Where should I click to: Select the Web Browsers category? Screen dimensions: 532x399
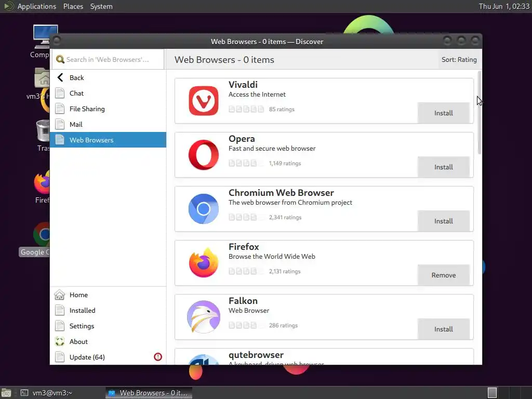(x=108, y=140)
